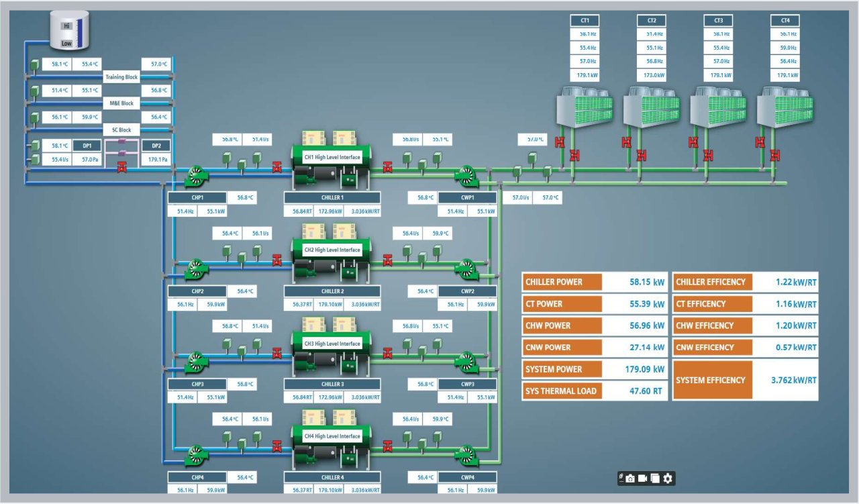The height and width of the screenshot is (504, 859).
Task: Click the CT4 cooling tower image
Action: pyautogui.click(x=785, y=107)
